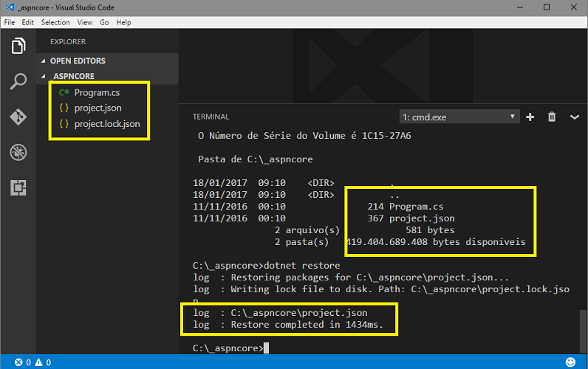Click the '2 arquivo(s)' terminal text
This screenshot has width=588, height=369.
point(307,230)
